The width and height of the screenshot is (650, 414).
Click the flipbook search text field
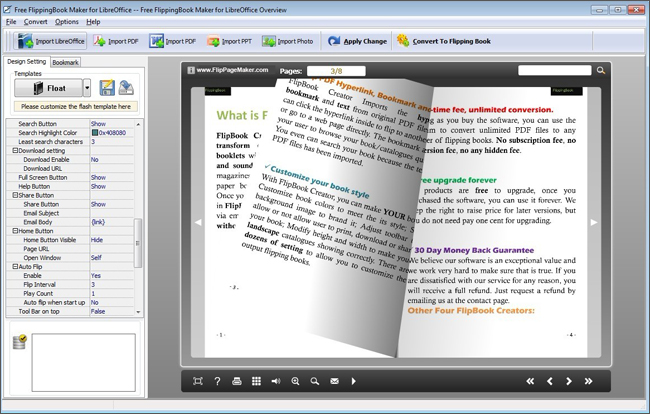[555, 70]
